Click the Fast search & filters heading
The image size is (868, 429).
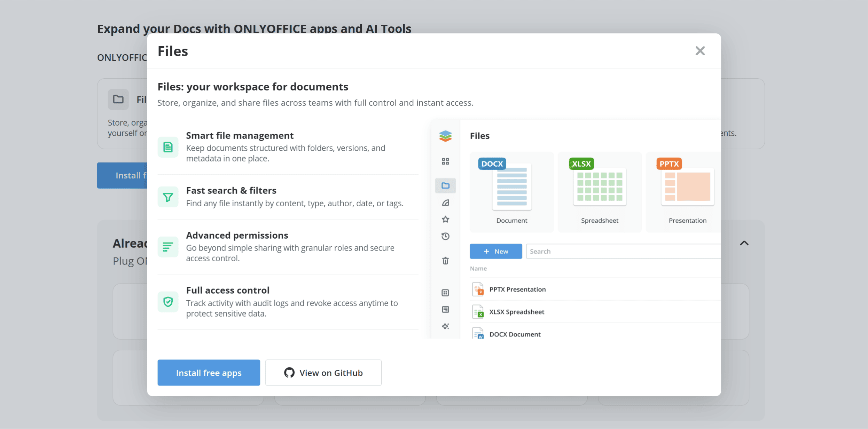click(231, 190)
